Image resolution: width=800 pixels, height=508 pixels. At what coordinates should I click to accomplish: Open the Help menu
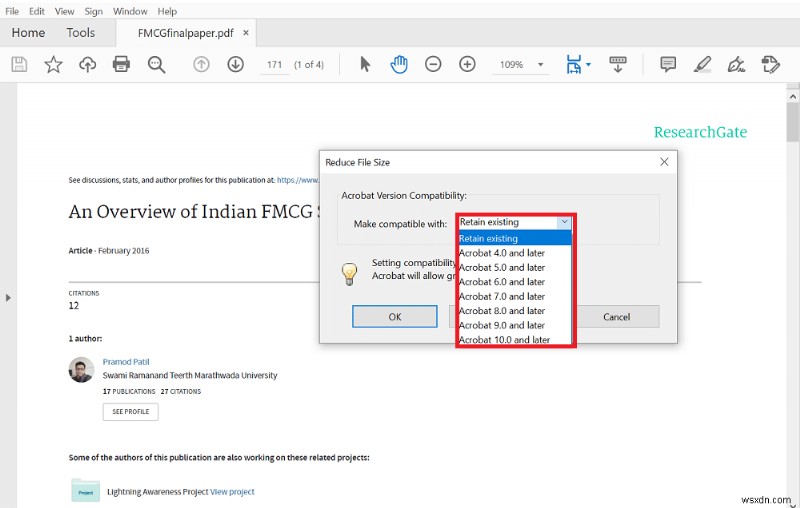point(167,11)
